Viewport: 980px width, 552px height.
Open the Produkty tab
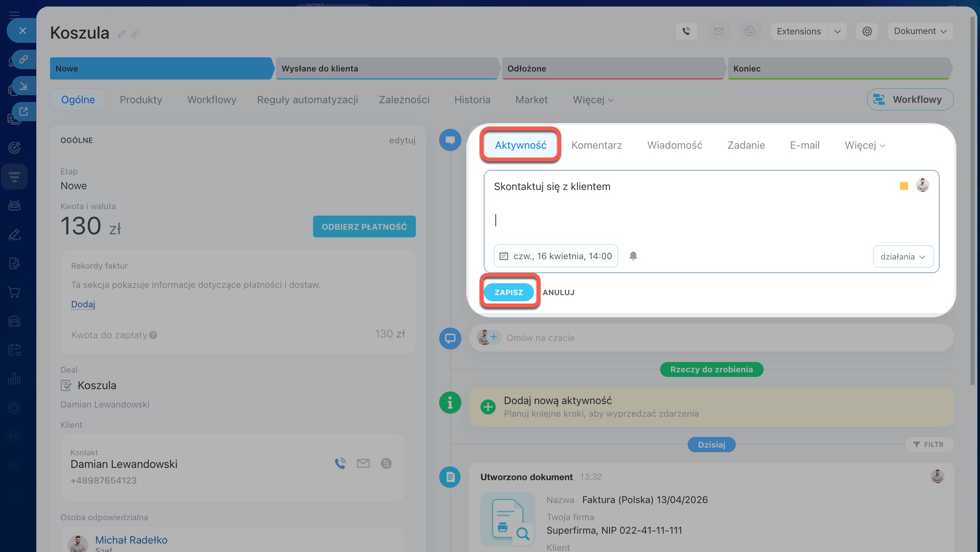[x=141, y=100]
